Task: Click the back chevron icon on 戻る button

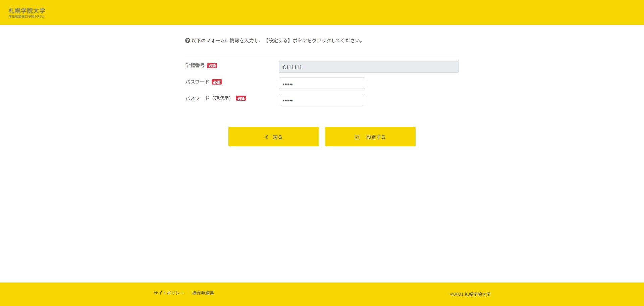Action: pos(266,137)
